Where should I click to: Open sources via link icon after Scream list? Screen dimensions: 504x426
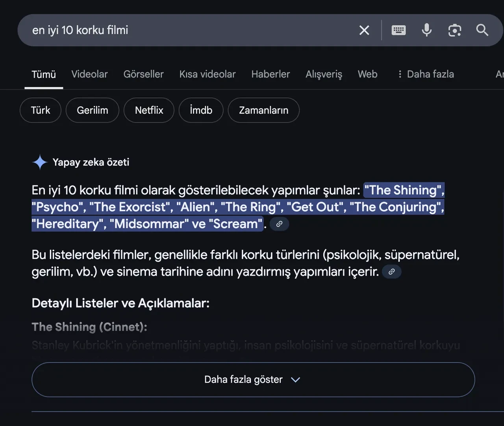[280, 224]
